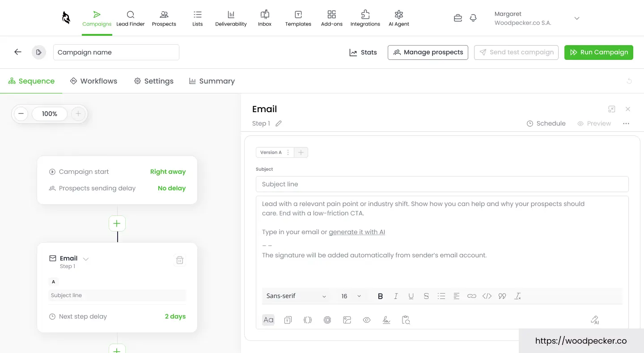Clear text formatting

517,296
